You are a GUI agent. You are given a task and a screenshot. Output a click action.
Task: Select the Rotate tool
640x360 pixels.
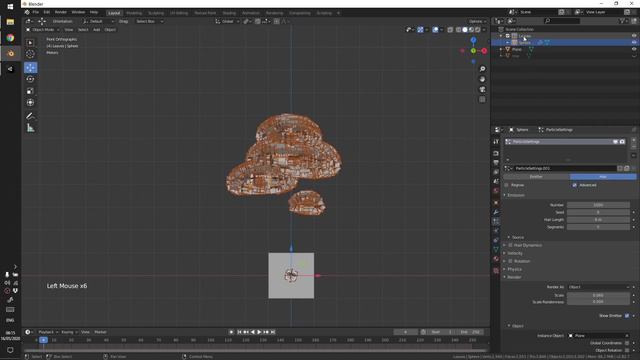click(x=30, y=79)
